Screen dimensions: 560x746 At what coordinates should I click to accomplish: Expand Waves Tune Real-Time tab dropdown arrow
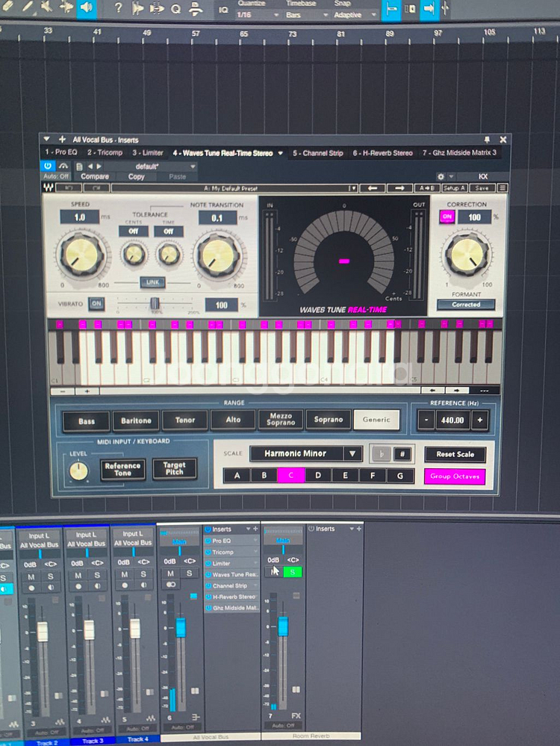pos(280,153)
